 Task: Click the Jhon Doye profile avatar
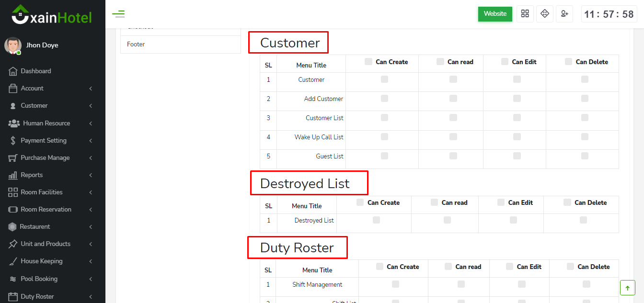(x=13, y=45)
